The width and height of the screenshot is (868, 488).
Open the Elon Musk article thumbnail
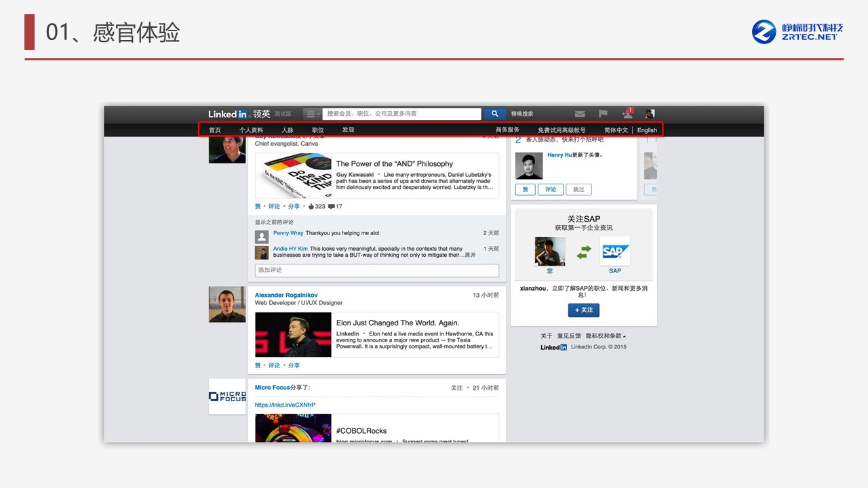293,335
